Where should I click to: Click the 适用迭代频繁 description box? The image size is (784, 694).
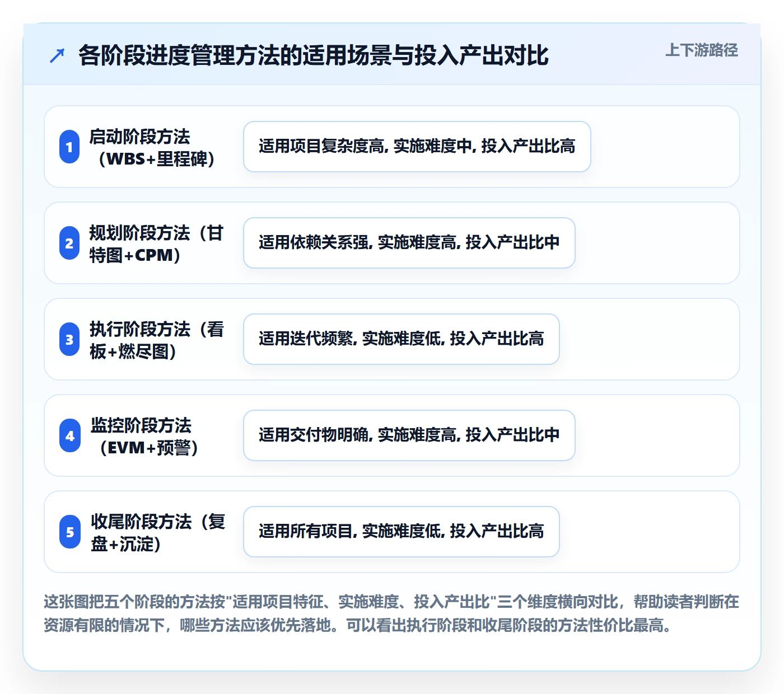tap(402, 339)
